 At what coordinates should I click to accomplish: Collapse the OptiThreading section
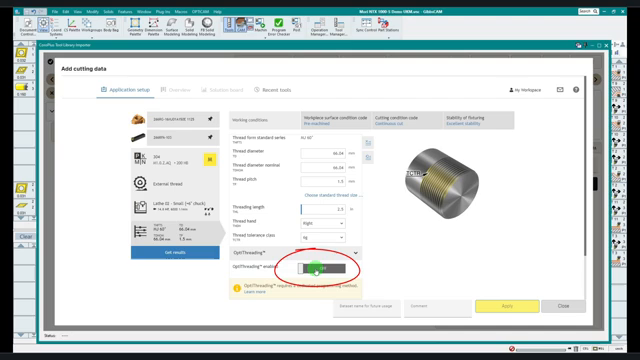tap(356, 253)
